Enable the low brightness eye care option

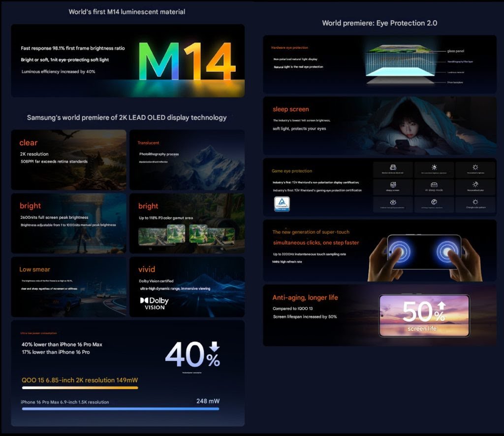click(x=475, y=167)
